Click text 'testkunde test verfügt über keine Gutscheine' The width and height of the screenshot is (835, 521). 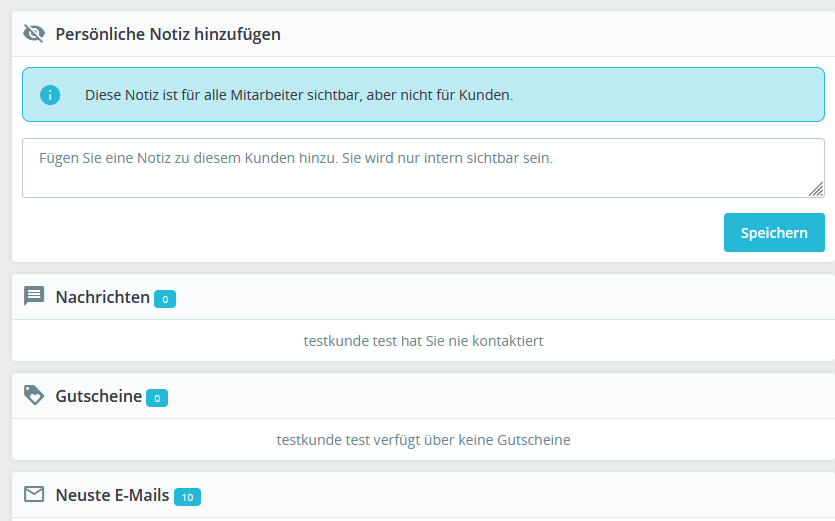[423, 440]
